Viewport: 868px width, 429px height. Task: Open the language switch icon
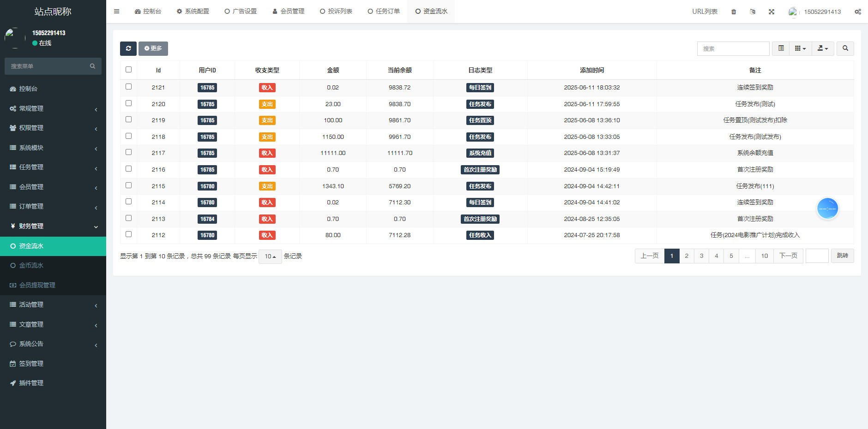[753, 12]
